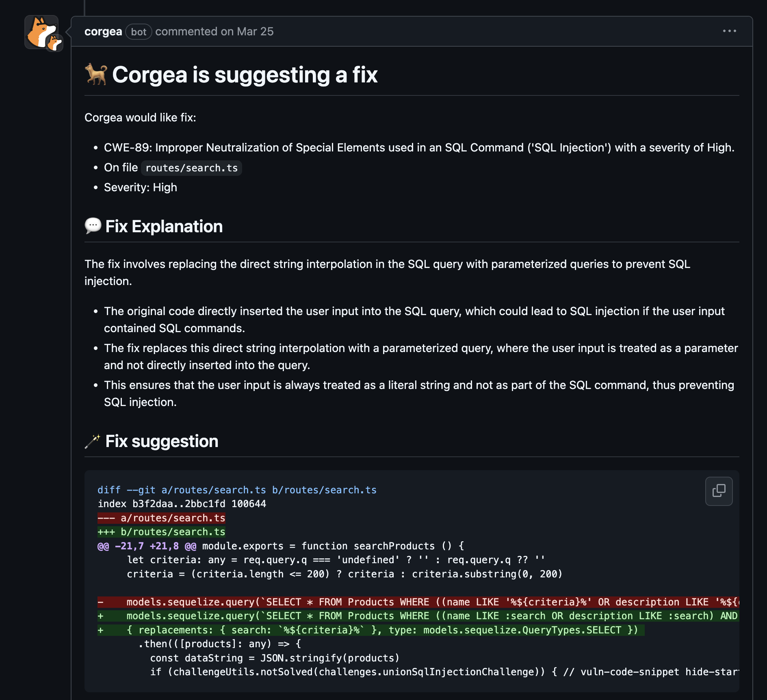Click the 'Fix suggestion' heading

point(152,441)
